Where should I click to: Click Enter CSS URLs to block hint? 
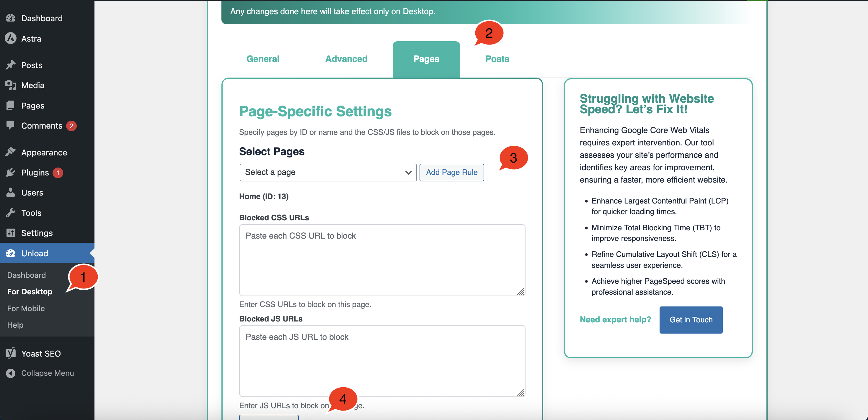coord(305,304)
